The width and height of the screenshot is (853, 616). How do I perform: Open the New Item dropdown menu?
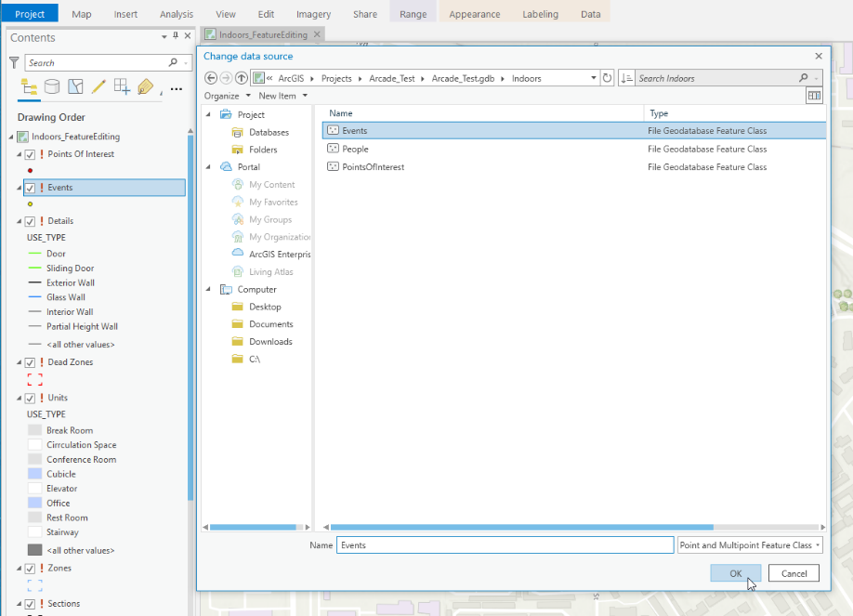[282, 96]
